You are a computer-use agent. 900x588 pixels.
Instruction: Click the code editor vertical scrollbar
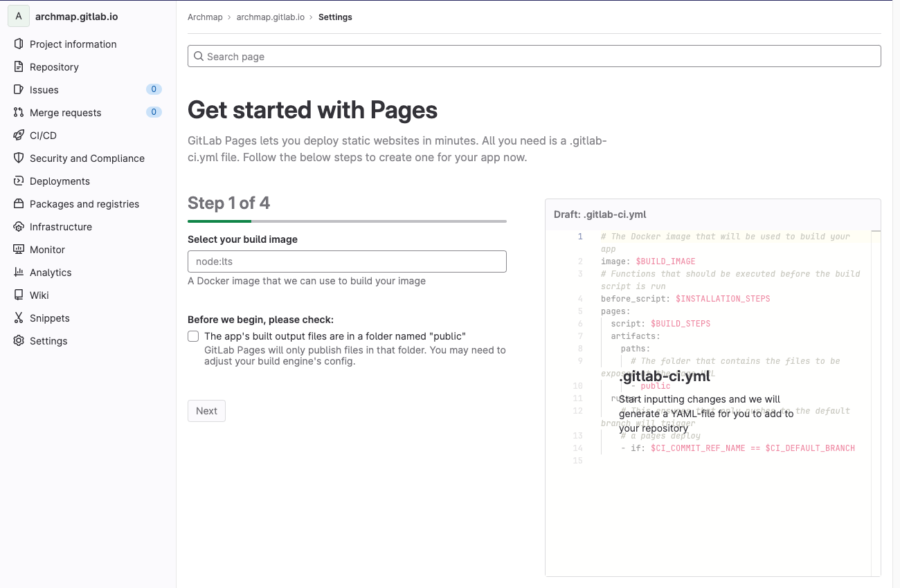pos(876,403)
